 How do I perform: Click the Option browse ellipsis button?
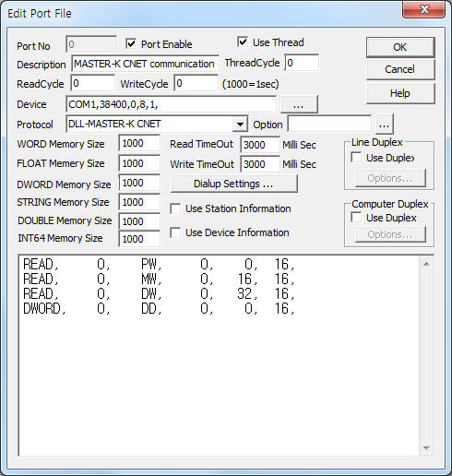(x=384, y=125)
